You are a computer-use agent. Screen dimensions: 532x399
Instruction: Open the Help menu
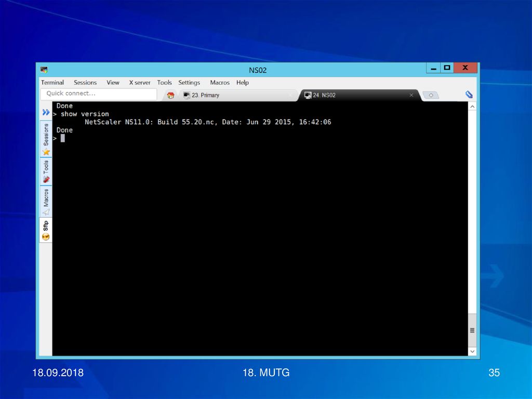pyautogui.click(x=243, y=83)
